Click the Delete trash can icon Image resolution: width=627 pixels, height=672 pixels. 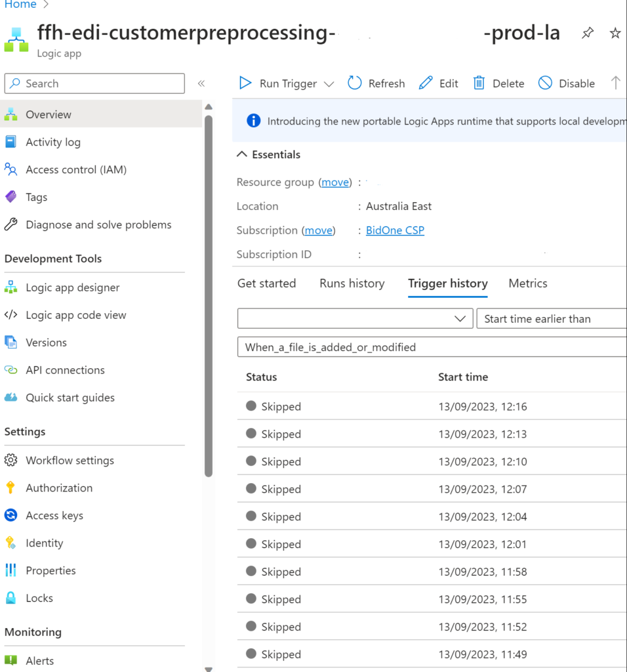[x=479, y=83]
